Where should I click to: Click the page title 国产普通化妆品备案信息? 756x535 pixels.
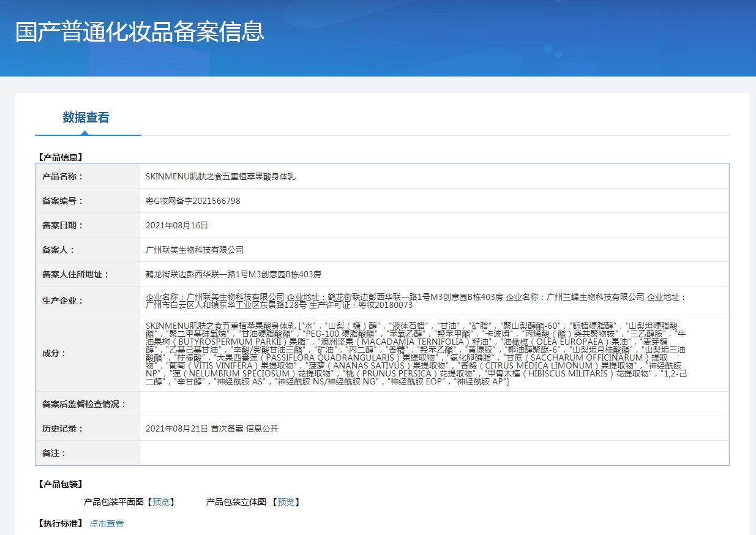[140, 32]
